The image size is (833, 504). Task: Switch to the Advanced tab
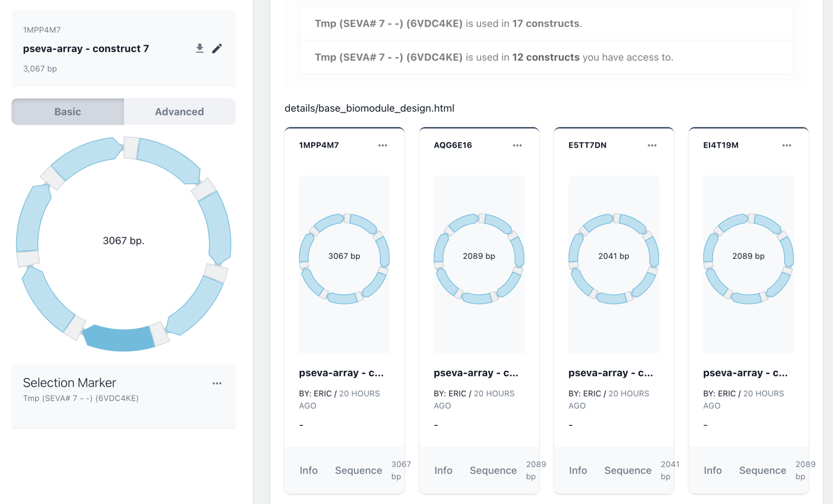[179, 111]
